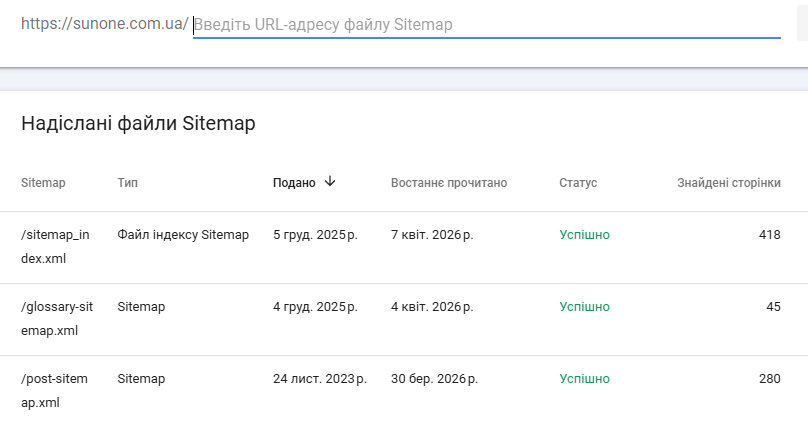Click the 24 лист. 2023 submitted date

click(319, 379)
